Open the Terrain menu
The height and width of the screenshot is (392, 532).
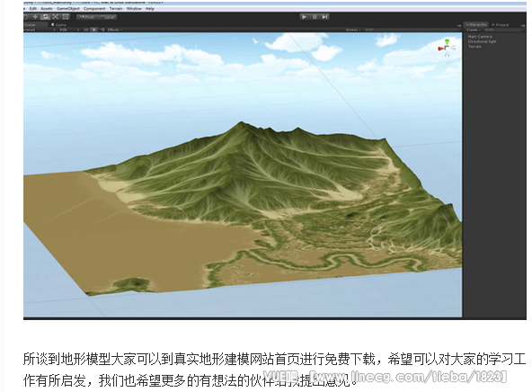tap(116, 8)
